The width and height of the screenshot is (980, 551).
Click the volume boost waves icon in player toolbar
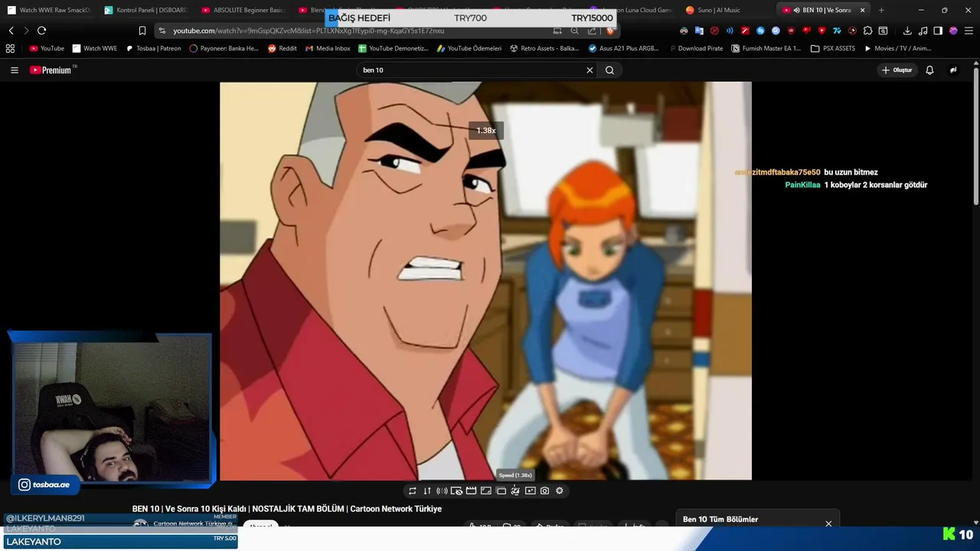tap(442, 491)
